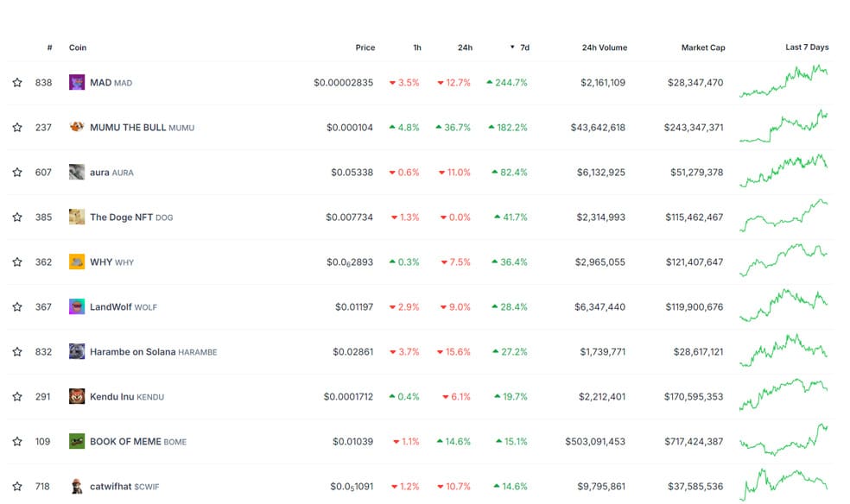
Task: Sort by 24h Volume header
Action: [605, 47]
